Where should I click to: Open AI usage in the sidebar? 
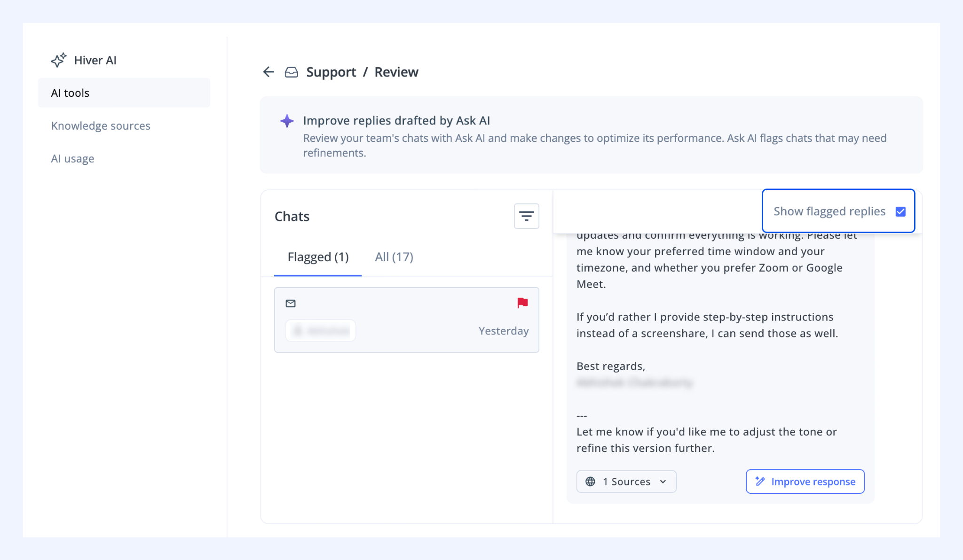point(72,159)
